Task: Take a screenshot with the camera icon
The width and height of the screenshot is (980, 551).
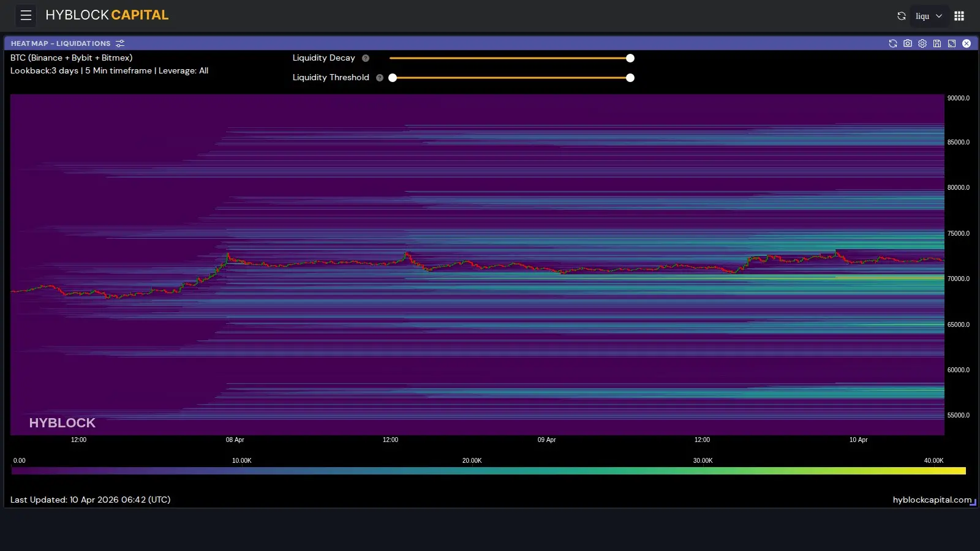Action: point(908,43)
